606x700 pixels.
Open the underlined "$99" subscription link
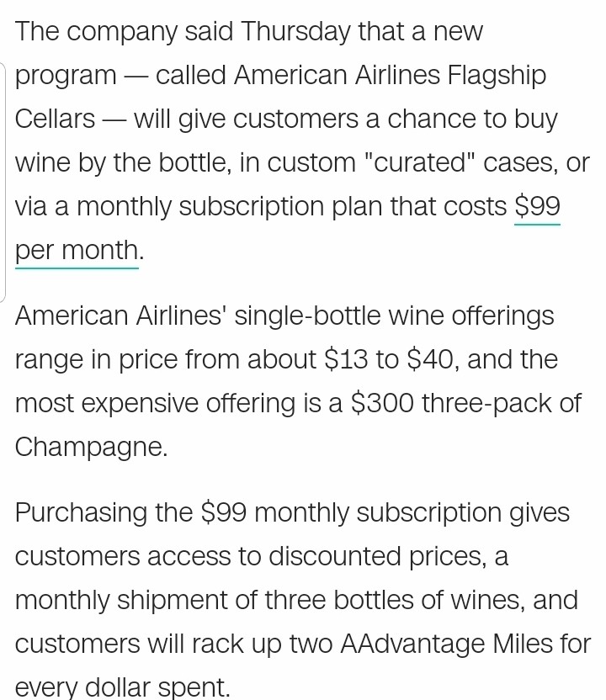[x=537, y=206]
